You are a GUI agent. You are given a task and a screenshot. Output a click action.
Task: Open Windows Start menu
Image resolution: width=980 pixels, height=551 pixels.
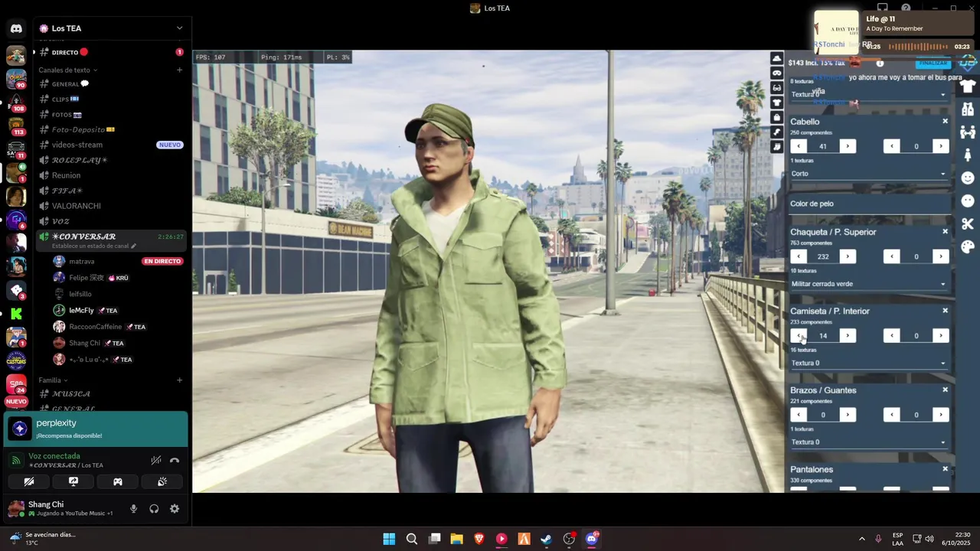coord(389,539)
